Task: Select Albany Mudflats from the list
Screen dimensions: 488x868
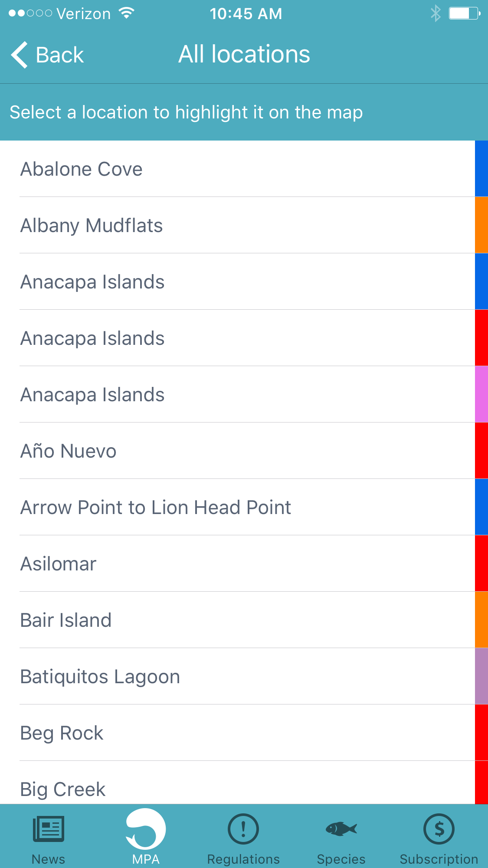Action: 92,226
